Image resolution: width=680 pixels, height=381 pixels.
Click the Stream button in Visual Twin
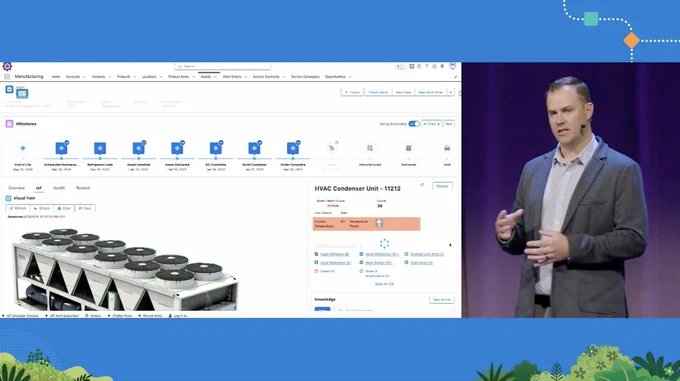pyautogui.click(x=42, y=208)
